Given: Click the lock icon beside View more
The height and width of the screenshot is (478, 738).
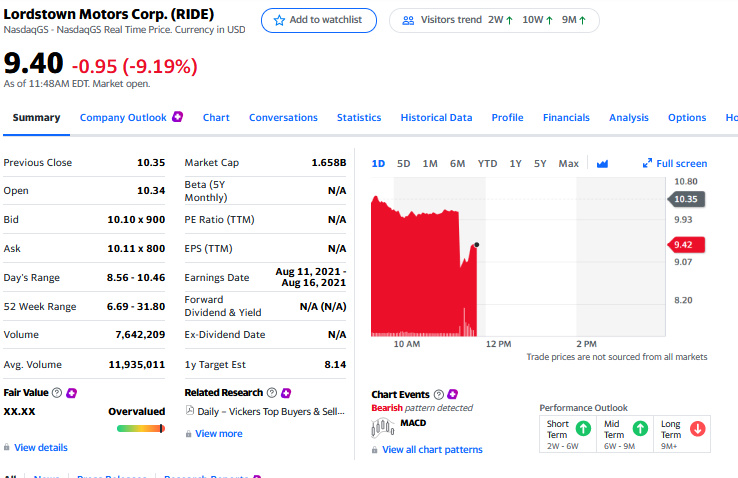Looking at the screenshot, I should pyautogui.click(x=188, y=434).
